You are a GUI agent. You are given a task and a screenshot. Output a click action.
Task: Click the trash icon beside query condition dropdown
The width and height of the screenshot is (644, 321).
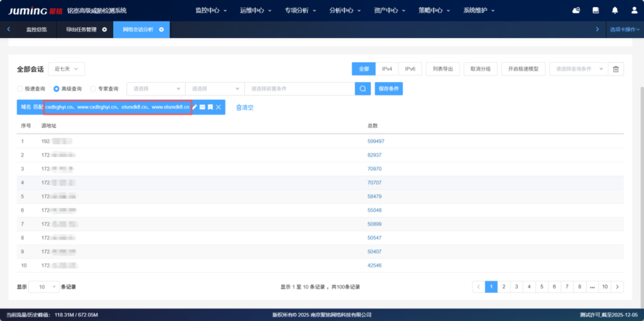coord(616,69)
